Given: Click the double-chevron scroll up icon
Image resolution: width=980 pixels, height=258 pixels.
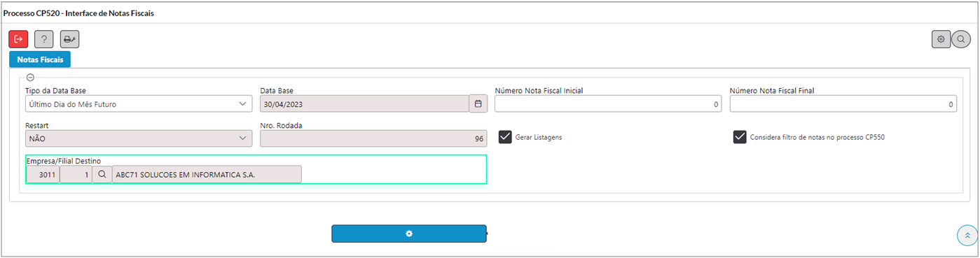Looking at the screenshot, I should (x=967, y=236).
